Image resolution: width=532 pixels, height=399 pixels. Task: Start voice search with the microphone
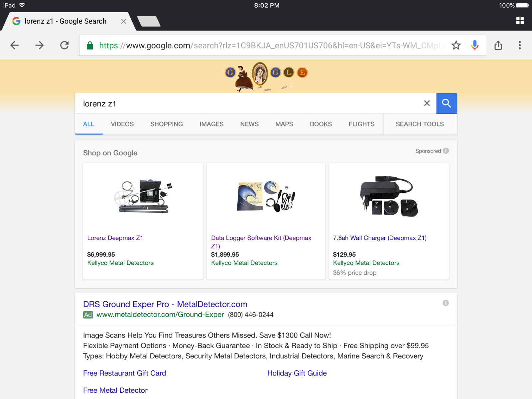point(475,45)
